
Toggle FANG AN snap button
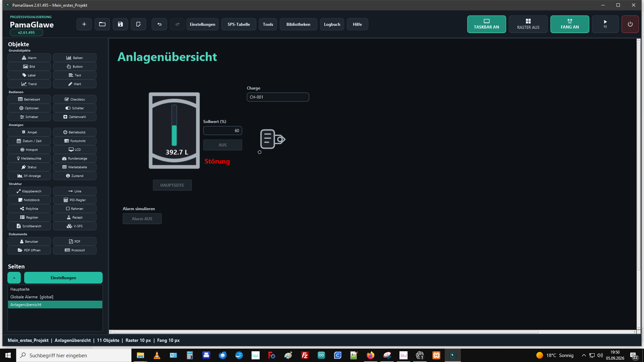(570, 24)
